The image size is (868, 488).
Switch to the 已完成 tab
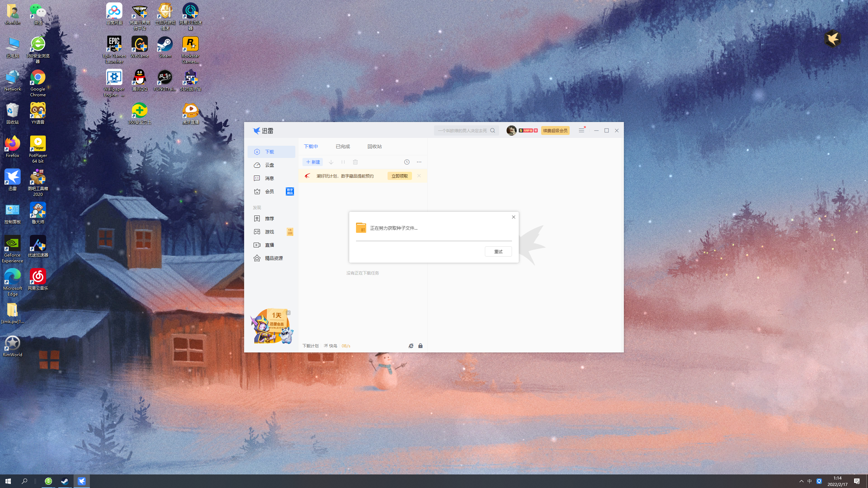click(x=342, y=146)
